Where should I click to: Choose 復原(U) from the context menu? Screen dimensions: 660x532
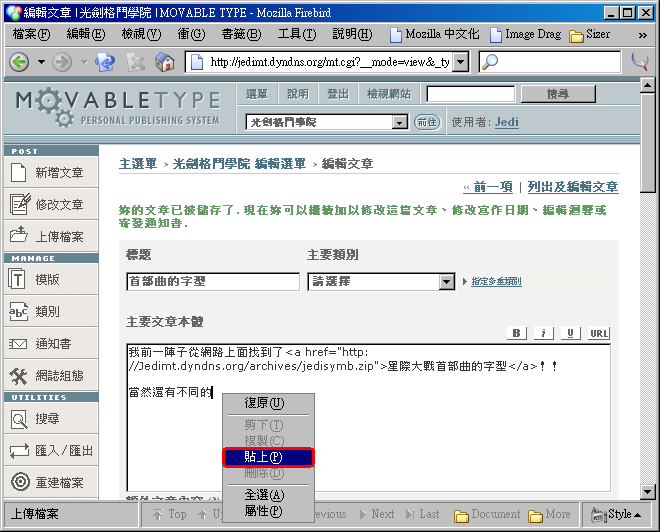click(269, 403)
